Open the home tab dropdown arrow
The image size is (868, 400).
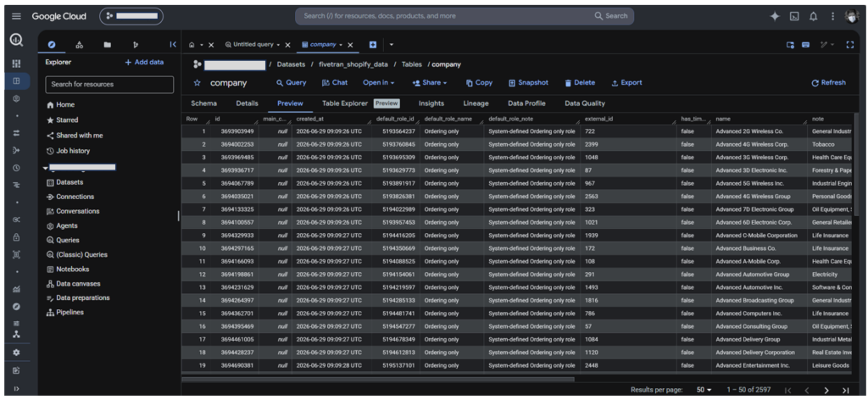(x=202, y=45)
